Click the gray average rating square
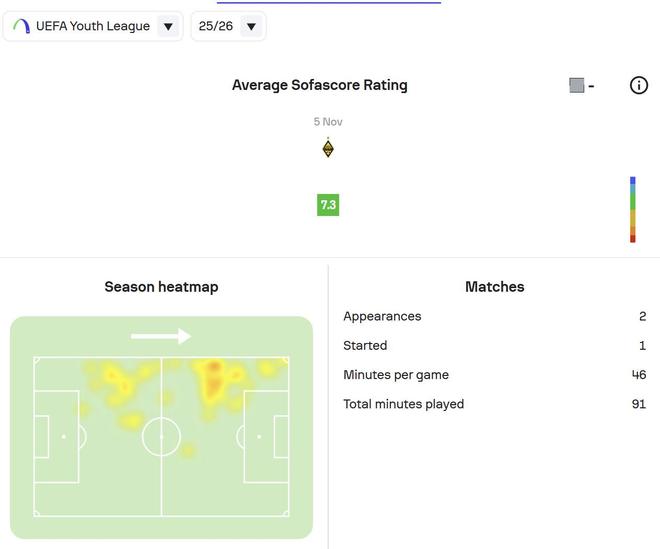660x549 pixels. click(577, 86)
